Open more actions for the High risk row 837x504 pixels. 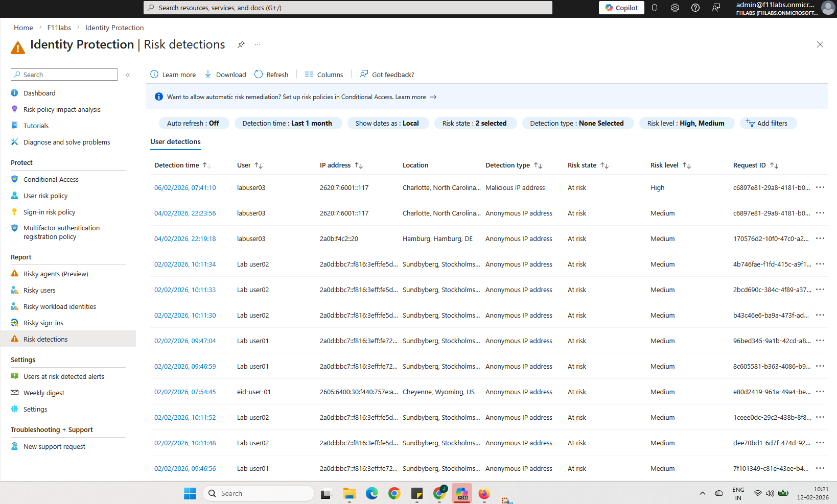(x=820, y=187)
